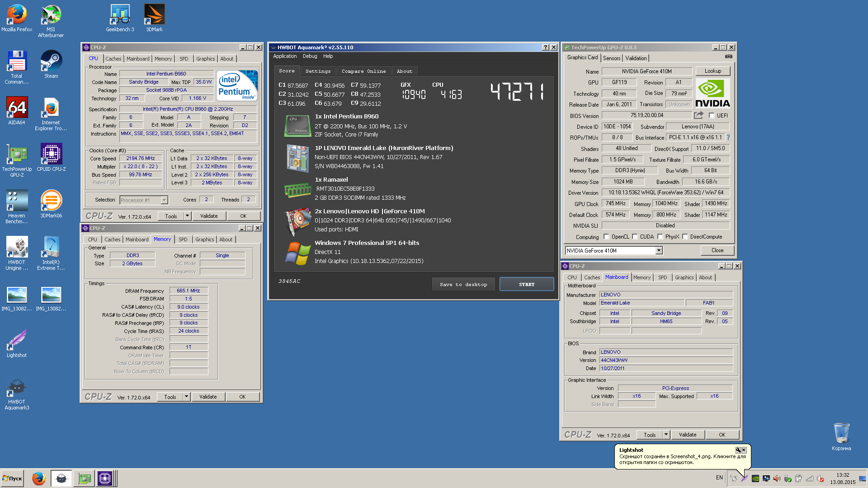Expand Tools dropdown arrow in CPU tab window
This screenshot has height=488, width=868.
click(x=187, y=216)
